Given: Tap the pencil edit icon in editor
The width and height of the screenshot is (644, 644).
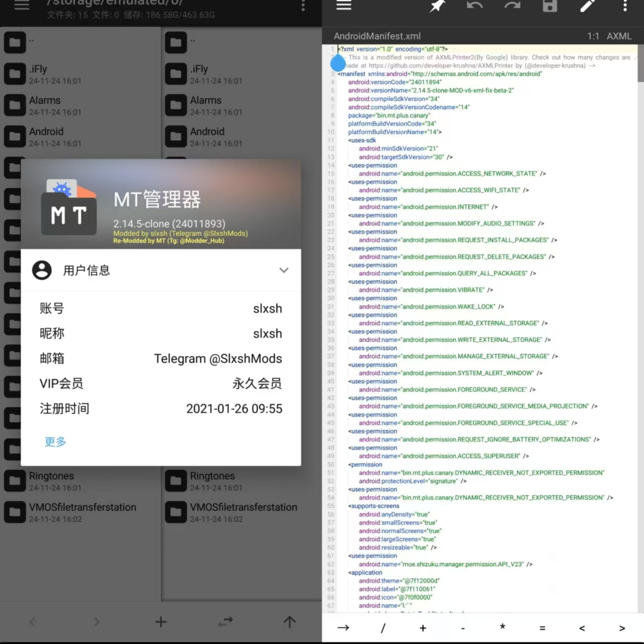Looking at the screenshot, I should tap(587, 6).
